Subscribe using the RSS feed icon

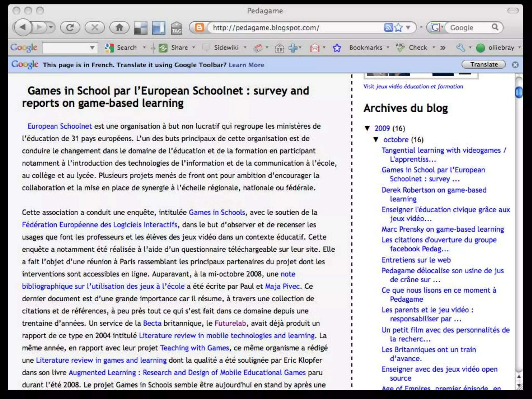388,27
